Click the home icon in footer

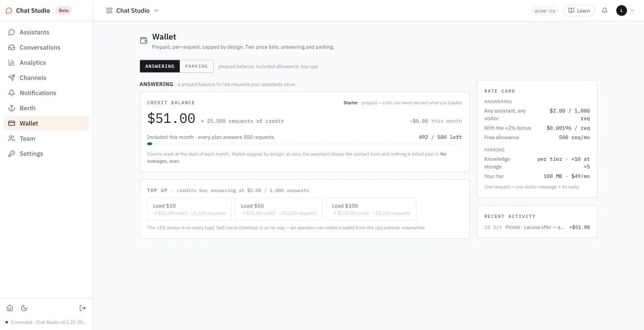point(10,308)
